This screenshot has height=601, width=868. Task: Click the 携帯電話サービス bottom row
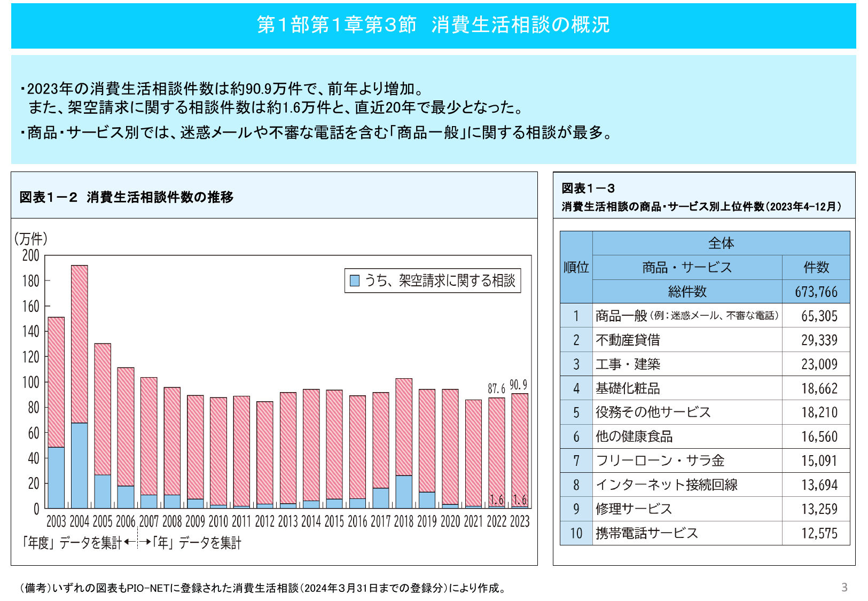point(647,533)
